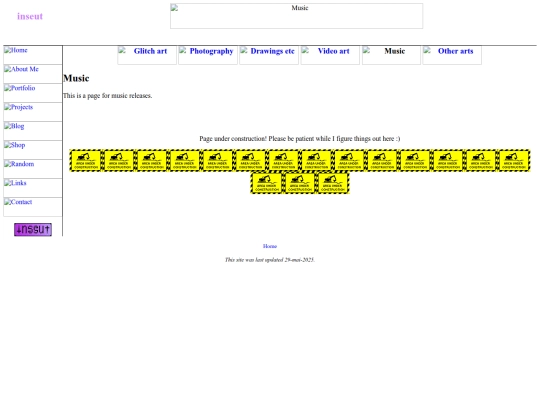Go to the Contact sidebar link
The image size is (540, 405).
(x=33, y=206)
